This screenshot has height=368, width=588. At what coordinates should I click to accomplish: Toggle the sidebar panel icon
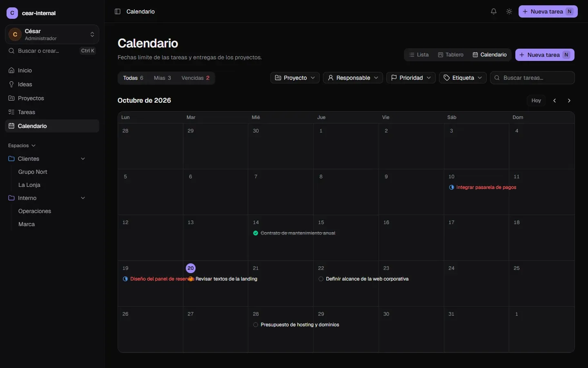tap(118, 11)
